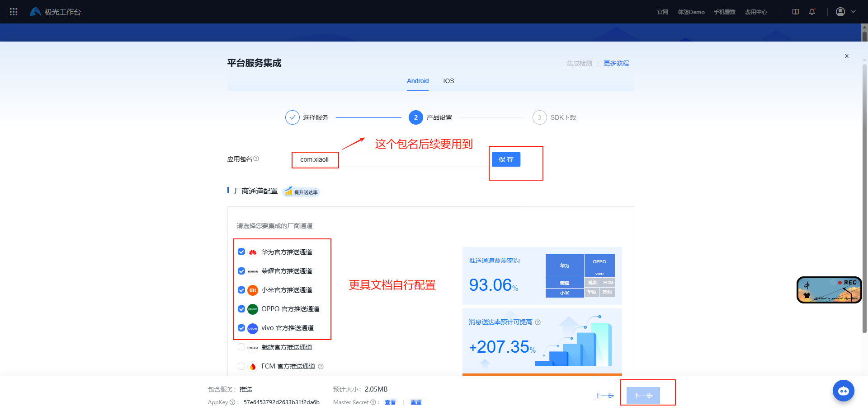Open the app grid menu icon
Viewport: 868px width, 415px height.
14,12
